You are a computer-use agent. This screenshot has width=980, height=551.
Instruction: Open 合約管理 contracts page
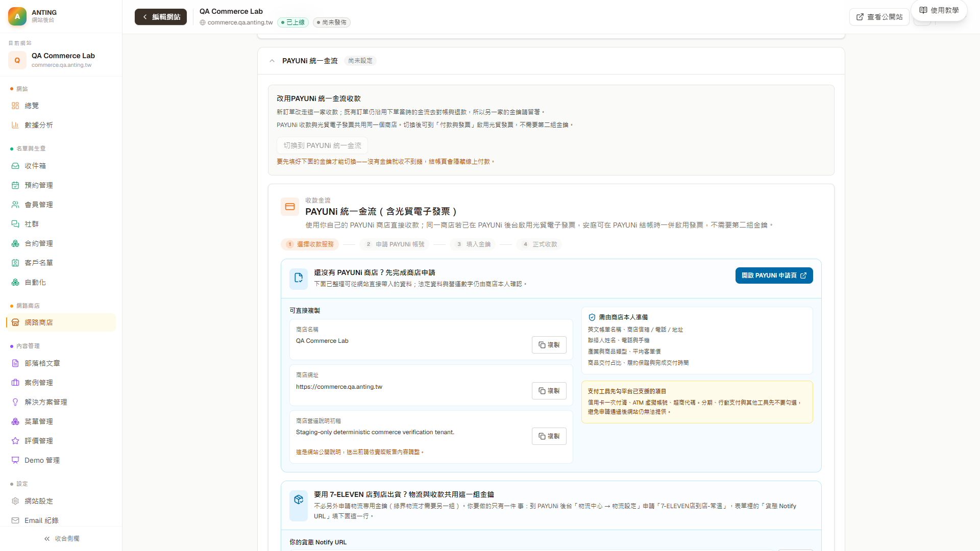61,243
